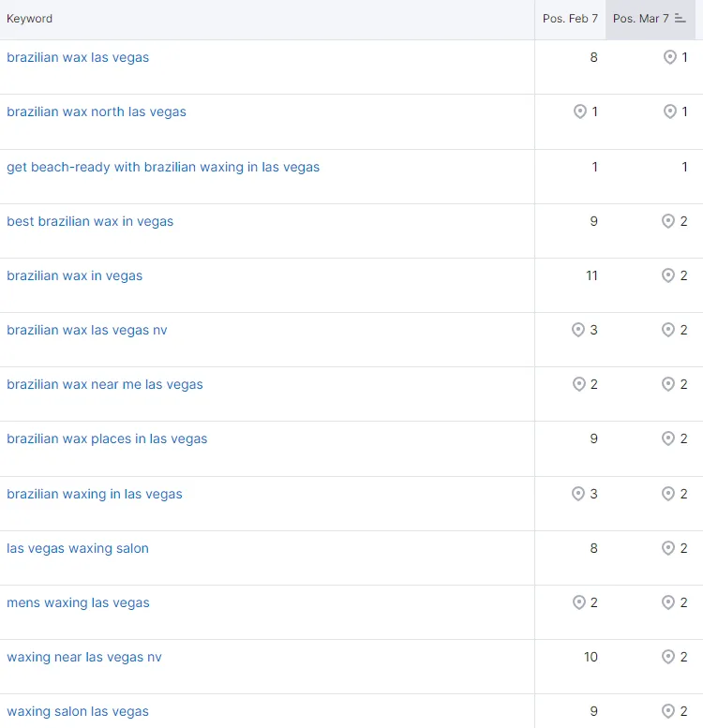Click Feb 7 local pack icon for brazilian wax north las vegas

tap(580, 111)
